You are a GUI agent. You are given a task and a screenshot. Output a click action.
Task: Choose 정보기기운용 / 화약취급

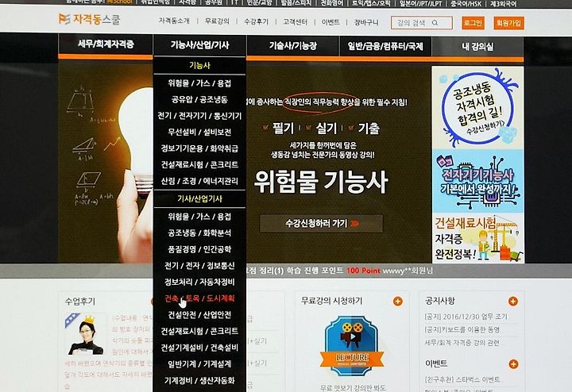(199, 148)
